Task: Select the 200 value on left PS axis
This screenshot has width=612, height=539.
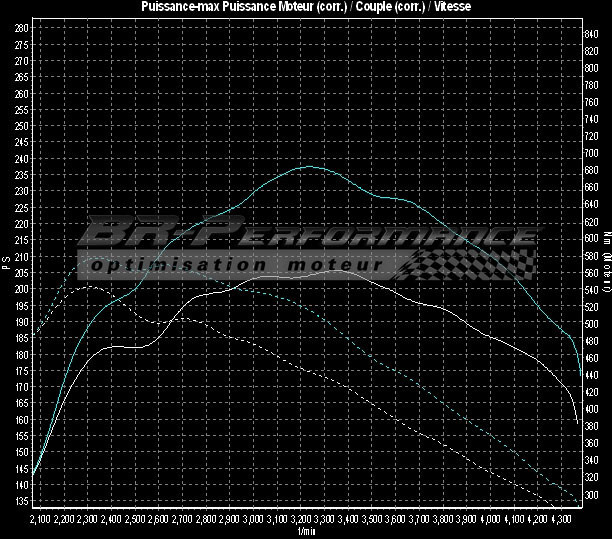Action: click(22, 289)
